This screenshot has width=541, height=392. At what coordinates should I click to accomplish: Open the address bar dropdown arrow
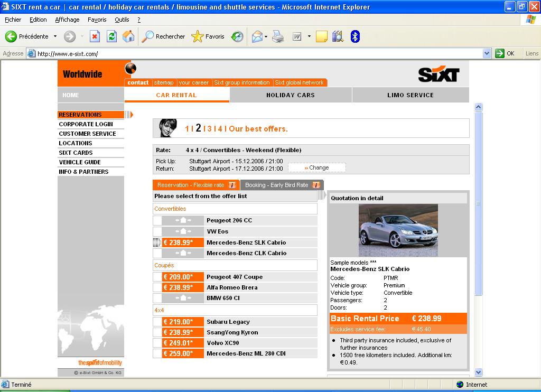click(487, 53)
